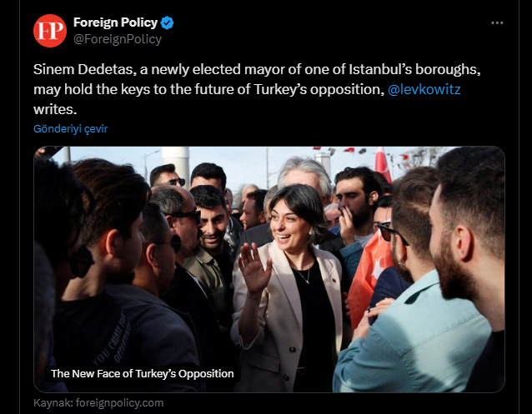
Task: Click the blue verified badge
Action: tap(167, 22)
